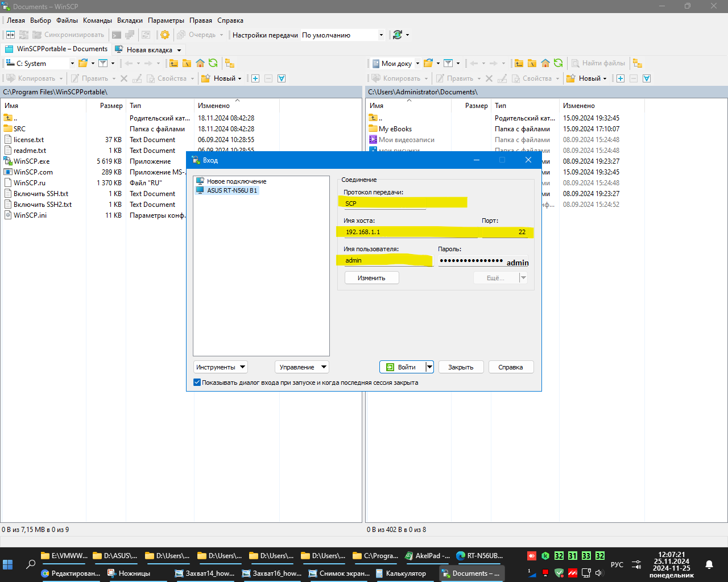The image size is (728, 582).
Task: Click the plus select-files icon in left panel
Action: click(x=255, y=78)
